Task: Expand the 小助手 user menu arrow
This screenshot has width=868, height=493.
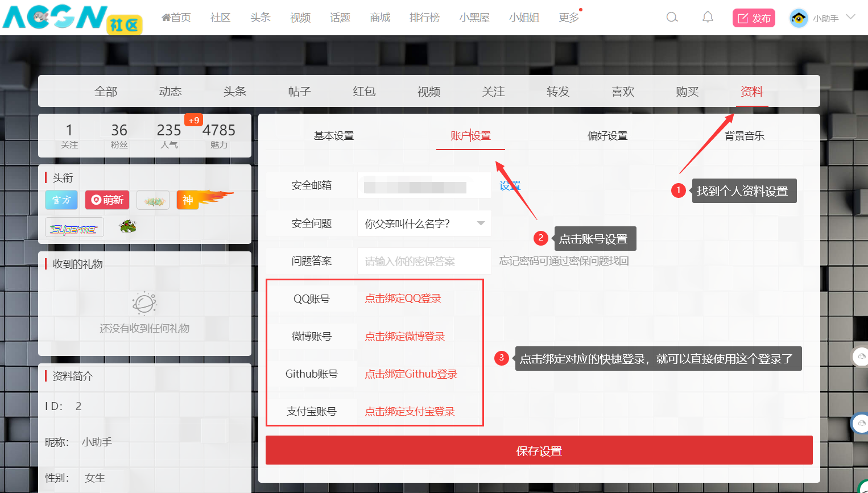Action: 851,17
